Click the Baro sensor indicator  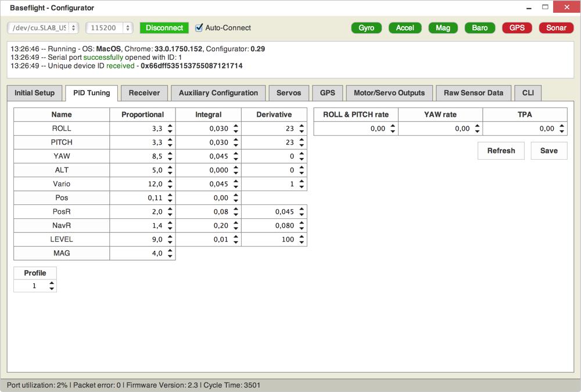(479, 28)
